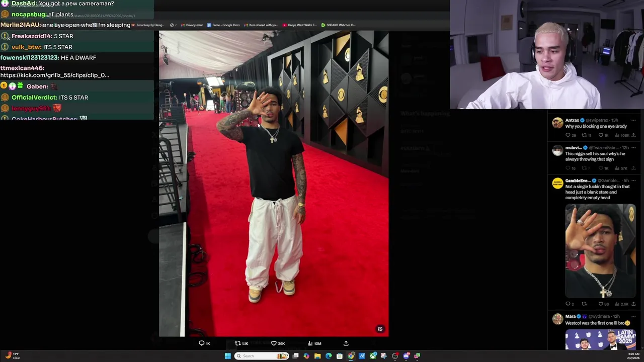Screen dimensions: 644x362
Task: Like the main photo with 26K heart
Action: coord(274,343)
